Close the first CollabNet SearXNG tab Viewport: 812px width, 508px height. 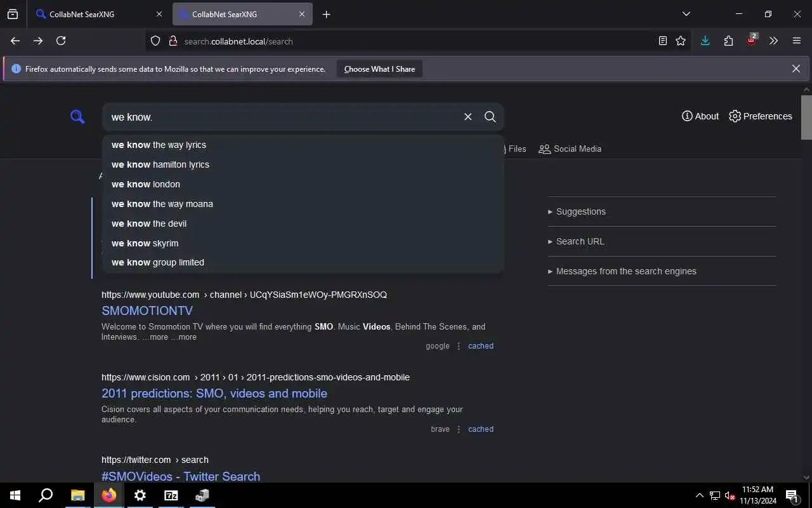click(159, 14)
